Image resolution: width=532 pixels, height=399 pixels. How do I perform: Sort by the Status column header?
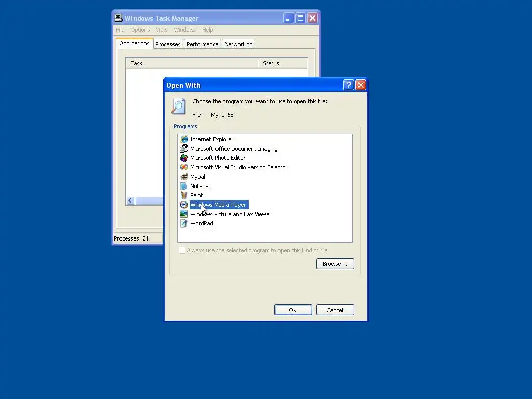283,63
